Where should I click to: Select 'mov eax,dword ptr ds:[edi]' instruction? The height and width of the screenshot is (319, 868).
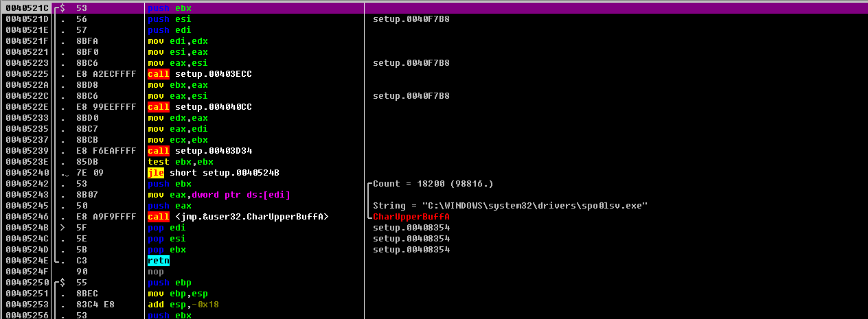click(219, 195)
